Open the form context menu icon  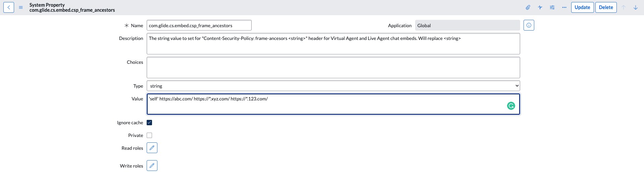(x=21, y=7)
